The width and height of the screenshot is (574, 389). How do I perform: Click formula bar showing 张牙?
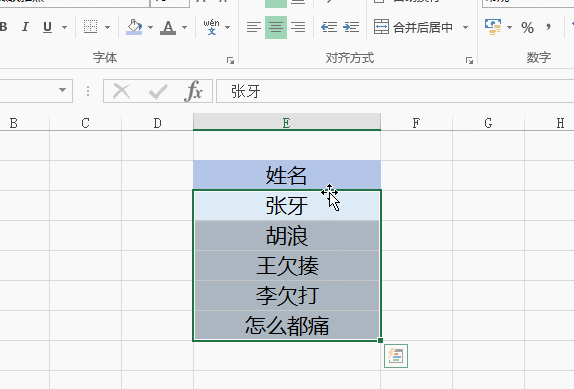[x=395, y=91]
